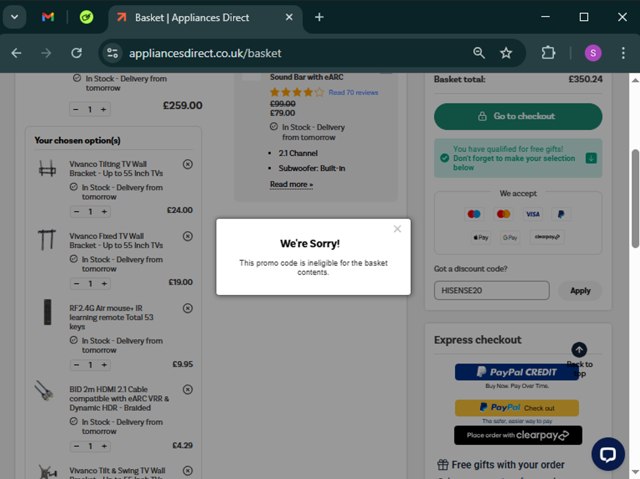Increase Air mouse remote quantity
Screen dimensions: 640x479
point(104,365)
